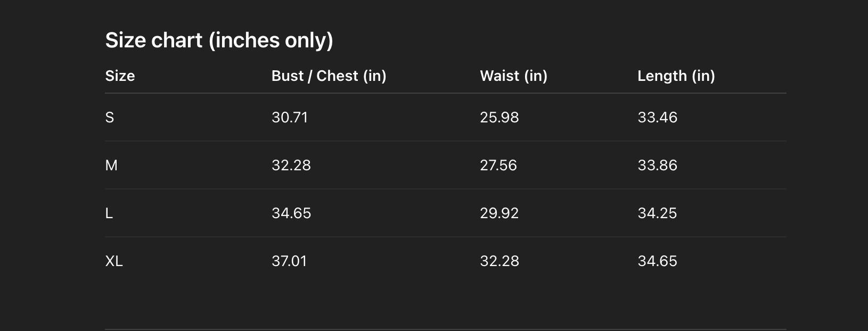The image size is (868, 331).
Task: Select the XL size row label
Action: (114, 261)
